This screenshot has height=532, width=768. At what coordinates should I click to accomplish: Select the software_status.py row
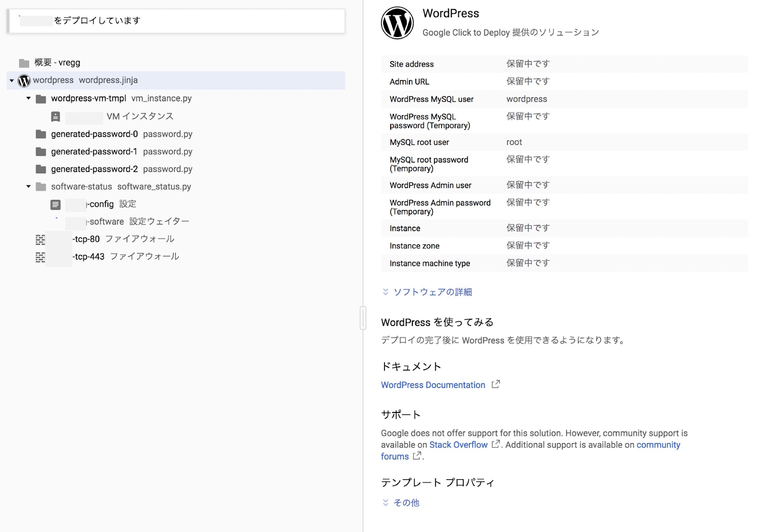[x=176, y=187]
